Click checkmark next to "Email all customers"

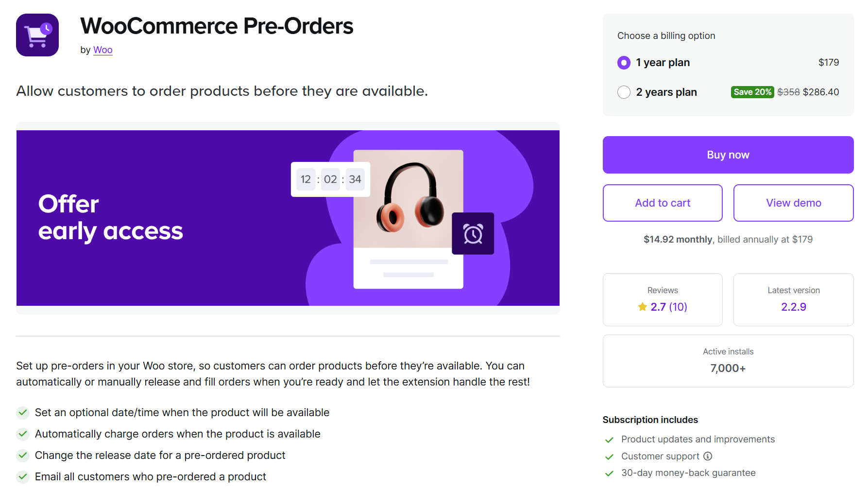click(x=22, y=476)
